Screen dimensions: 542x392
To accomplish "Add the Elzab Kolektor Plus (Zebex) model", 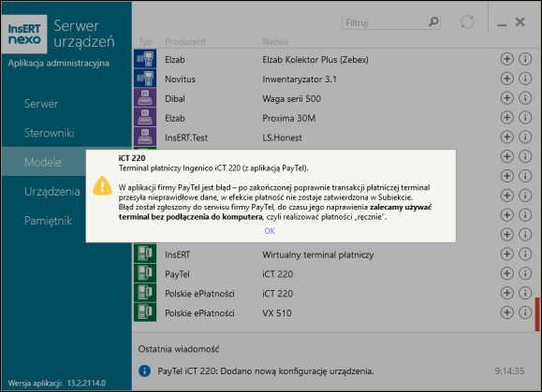I will 506,59.
